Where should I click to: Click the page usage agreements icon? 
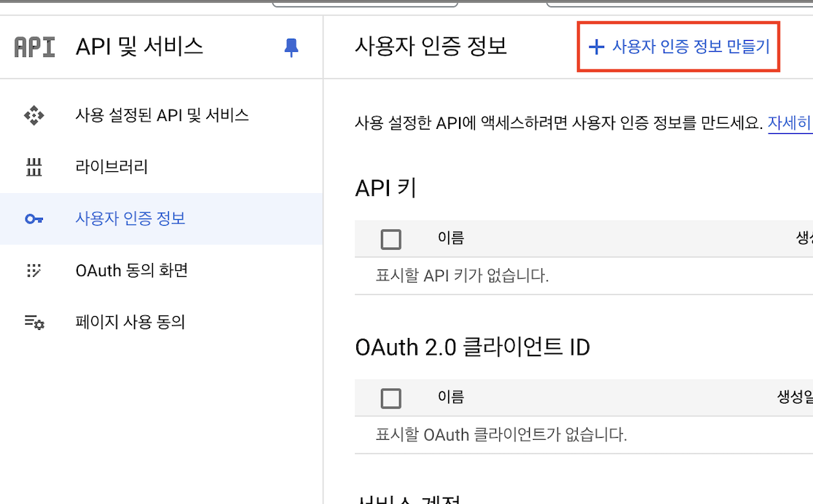point(34,322)
